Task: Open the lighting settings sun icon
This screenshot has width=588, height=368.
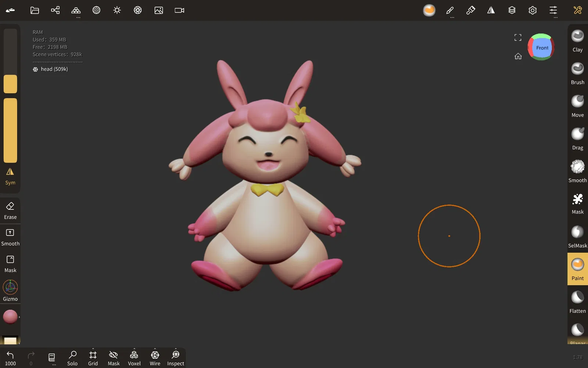Action: point(117,10)
